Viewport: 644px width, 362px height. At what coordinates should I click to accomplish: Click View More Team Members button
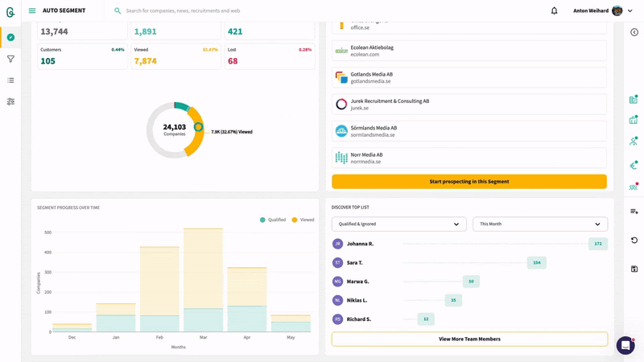[x=469, y=339]
